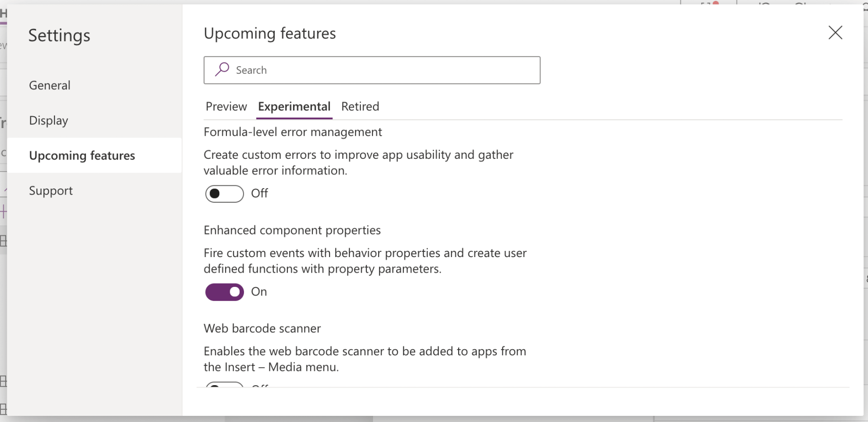This screenshot has width=868, height=422.
Task: Click the Upcoming features page title
Action: (x=270, y=33)
